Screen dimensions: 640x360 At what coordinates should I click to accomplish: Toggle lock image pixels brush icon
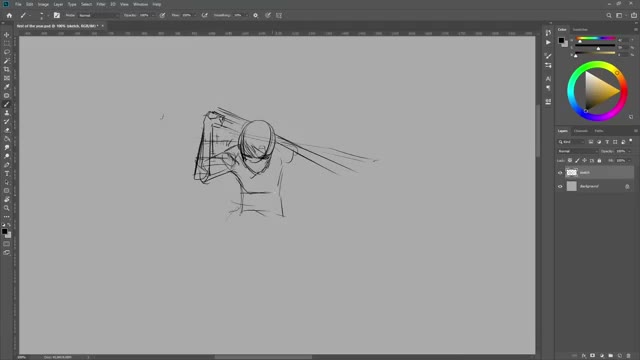click(x=577, y=160)
